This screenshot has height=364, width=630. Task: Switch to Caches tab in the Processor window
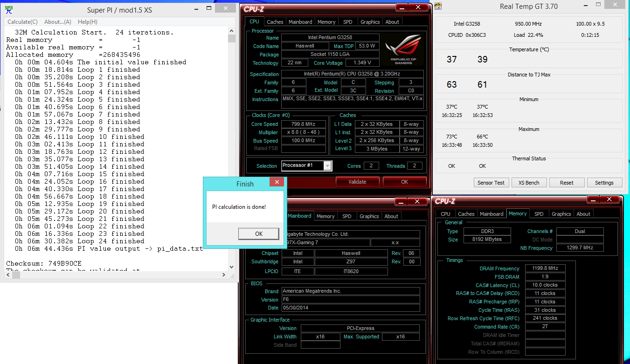[x=275, y=22]
